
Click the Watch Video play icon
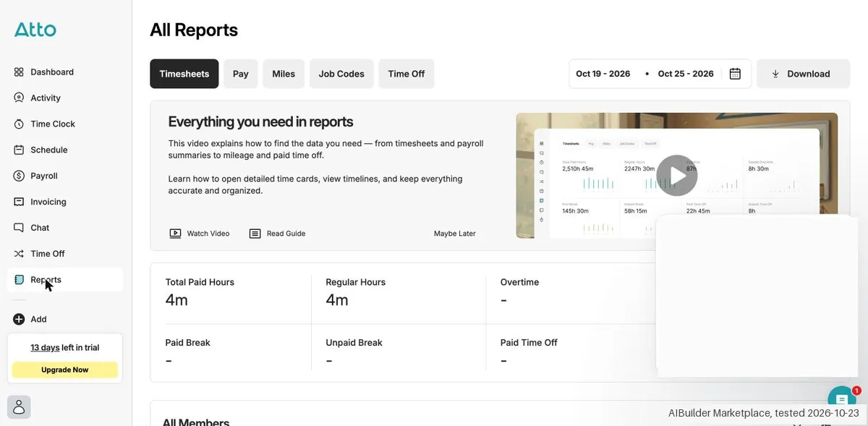(175, 234)
